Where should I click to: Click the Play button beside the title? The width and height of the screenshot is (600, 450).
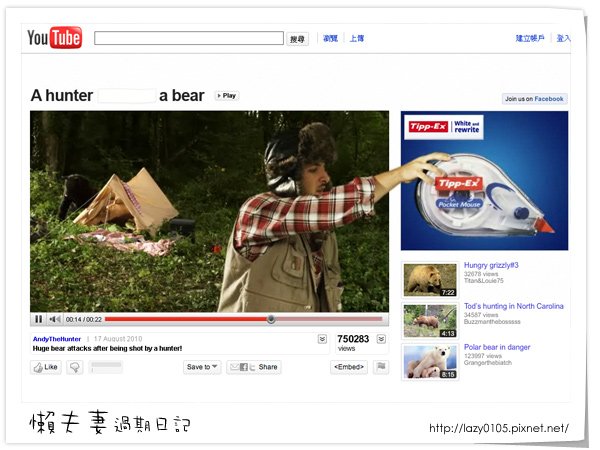[227, 96]
